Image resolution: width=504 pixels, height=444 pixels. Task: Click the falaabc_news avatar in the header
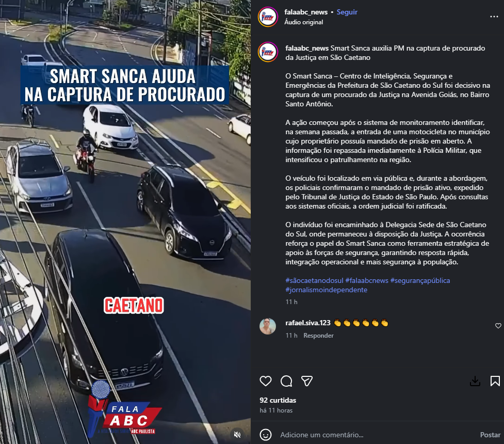point(268,17)
